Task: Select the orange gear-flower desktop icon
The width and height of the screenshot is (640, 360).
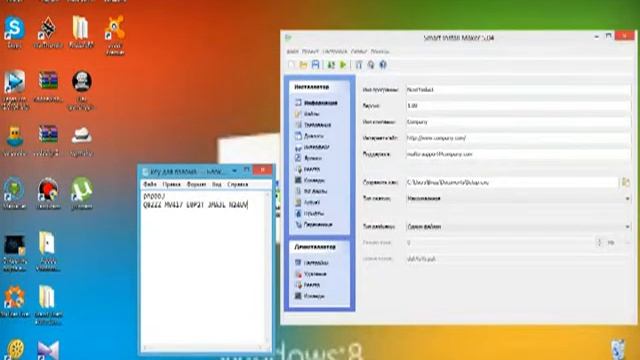Action: pyautogui.click(x=15, y=301)
